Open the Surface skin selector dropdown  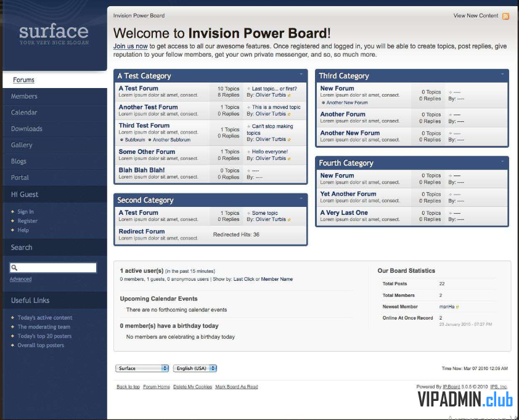coord(142,368)
